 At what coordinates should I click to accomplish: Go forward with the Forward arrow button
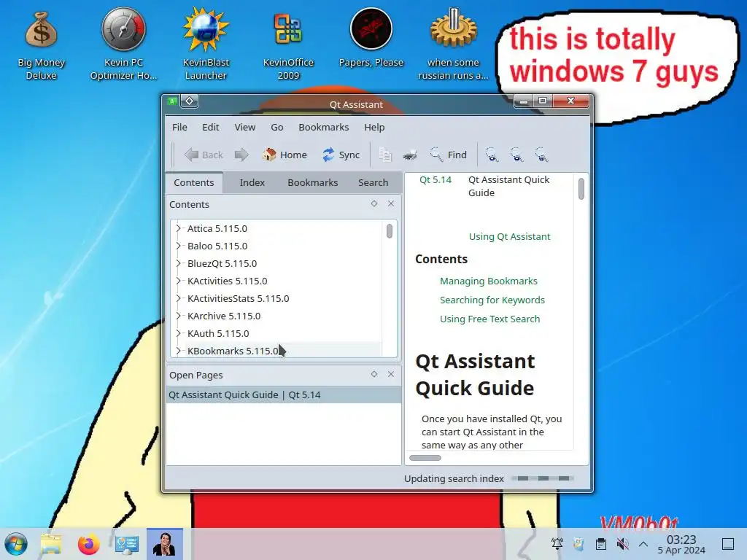coord(241,155)
